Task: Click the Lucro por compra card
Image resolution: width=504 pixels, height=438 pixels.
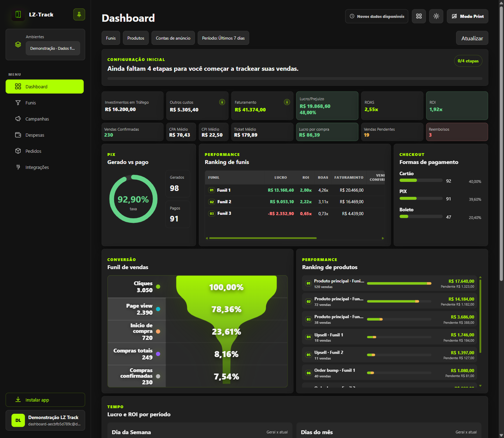Action: tap(327, 132)
